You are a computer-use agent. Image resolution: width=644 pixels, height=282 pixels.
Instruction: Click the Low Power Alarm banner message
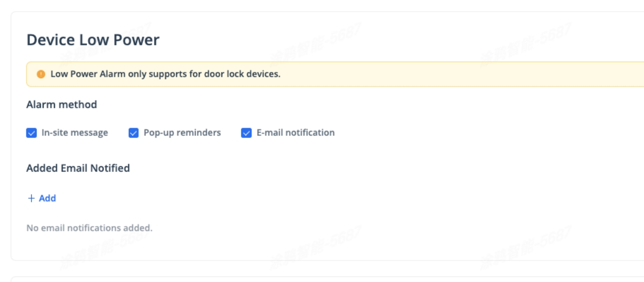(x=165, y=75)
